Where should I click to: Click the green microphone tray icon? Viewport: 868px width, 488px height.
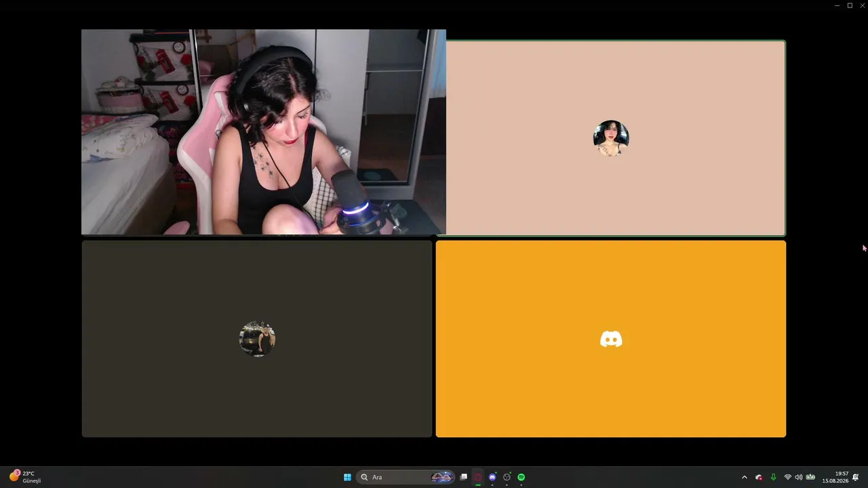tap(773, 477)
